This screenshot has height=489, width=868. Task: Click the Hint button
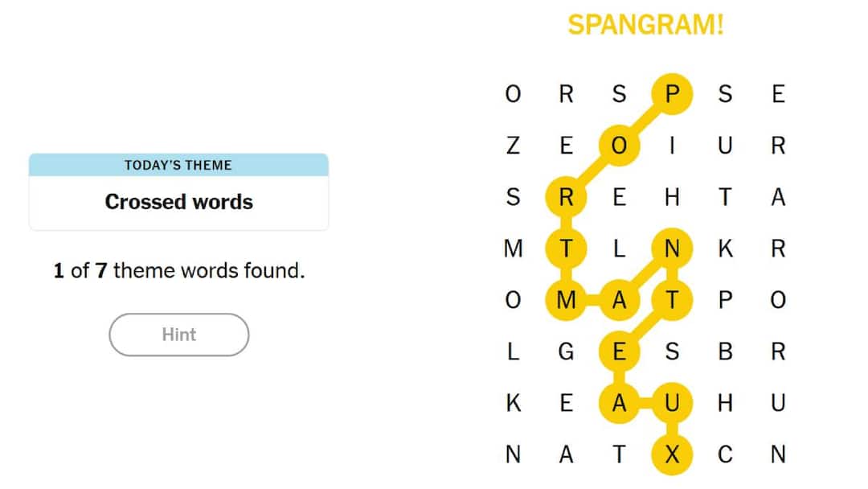[178, 335]
